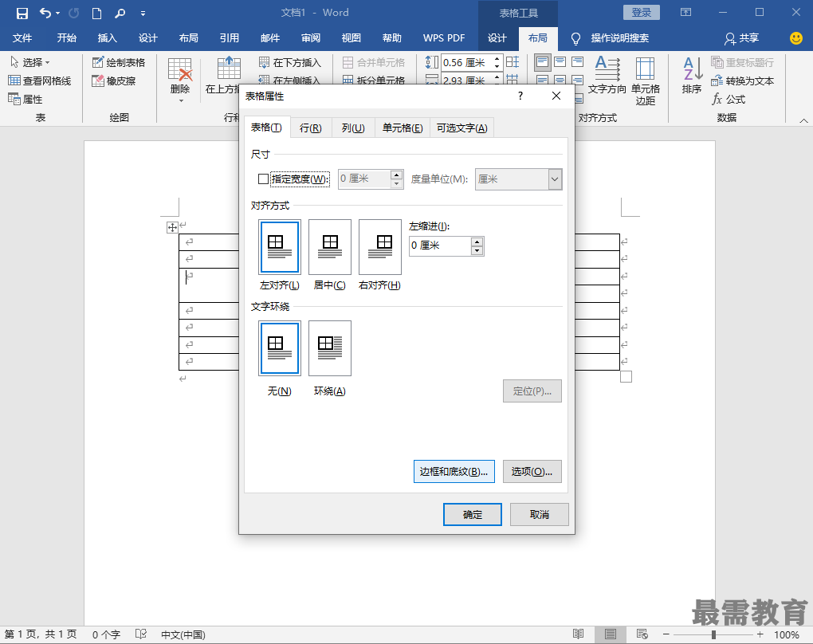This screenshot has width=813, height=644.
Task: Open the Customize Quick Access Toolbar dropdown
Action: (x=143, y=14)
